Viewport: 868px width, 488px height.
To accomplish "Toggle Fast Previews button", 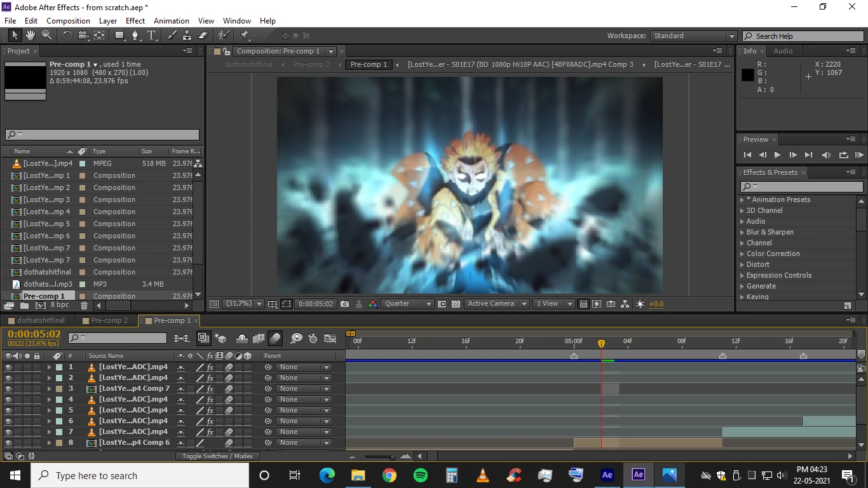I will coord(597,304).
